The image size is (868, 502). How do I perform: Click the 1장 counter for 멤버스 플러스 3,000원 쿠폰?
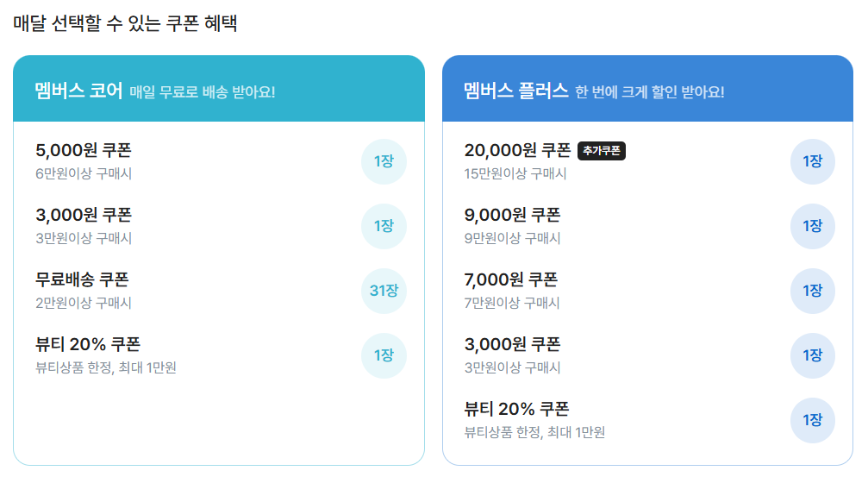(812, 355)
